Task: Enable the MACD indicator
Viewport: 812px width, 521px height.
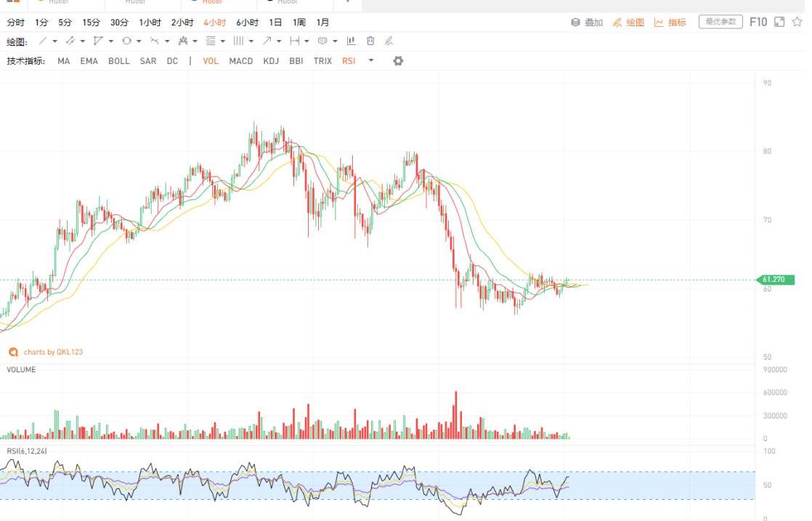Action: point(241,61)
